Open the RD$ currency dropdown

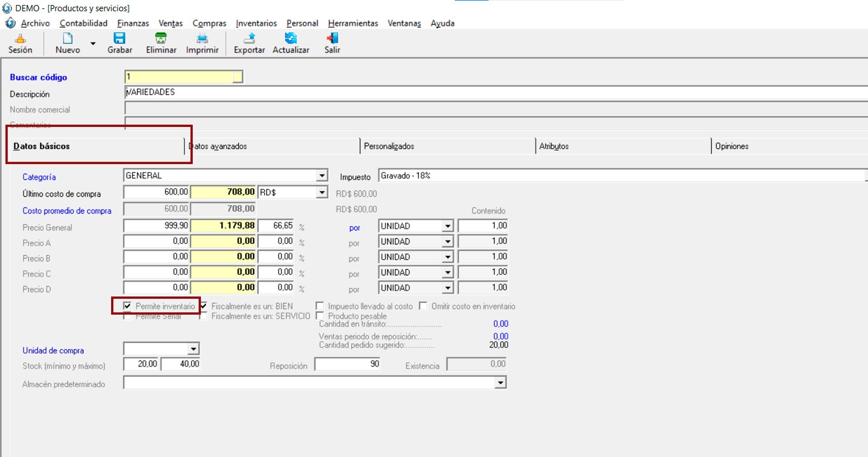(322, 192)
